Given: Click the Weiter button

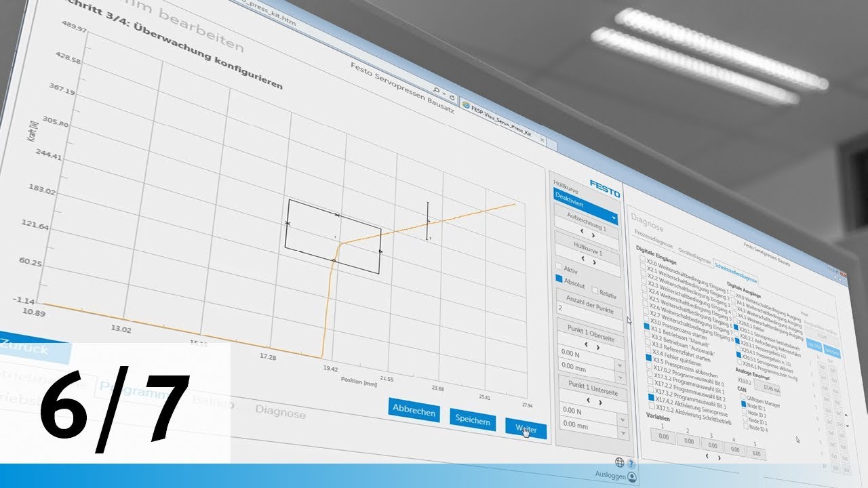Looking at the screenshot, I should click(x=526, y=428).
